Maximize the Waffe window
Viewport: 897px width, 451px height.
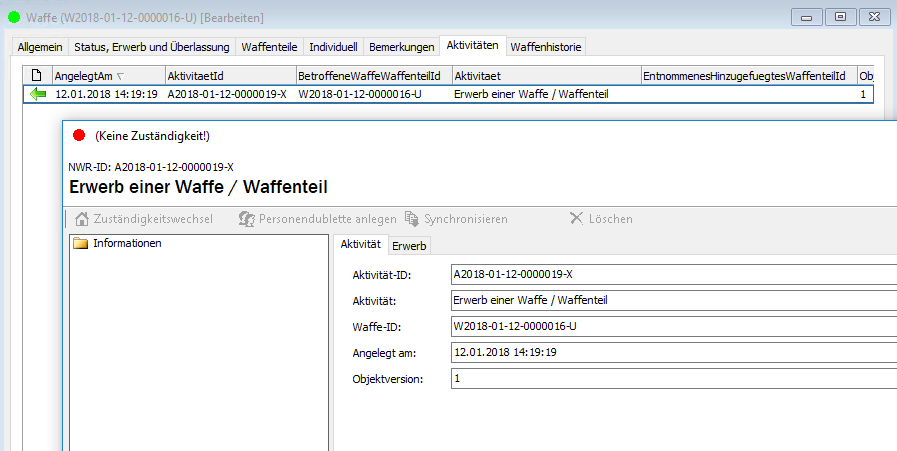[840, 16]
